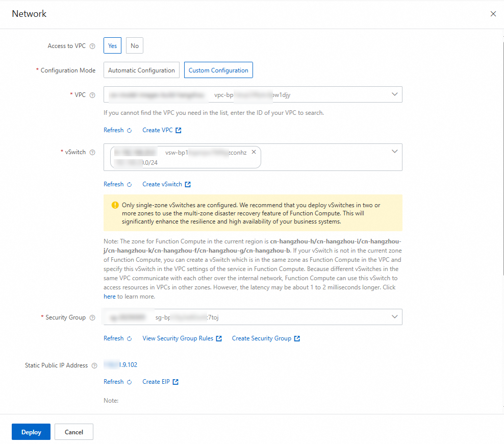This screenshot has width=504, height=444.
Task: Click the help icon next to Access to VPC
Action: pos(92,46)
